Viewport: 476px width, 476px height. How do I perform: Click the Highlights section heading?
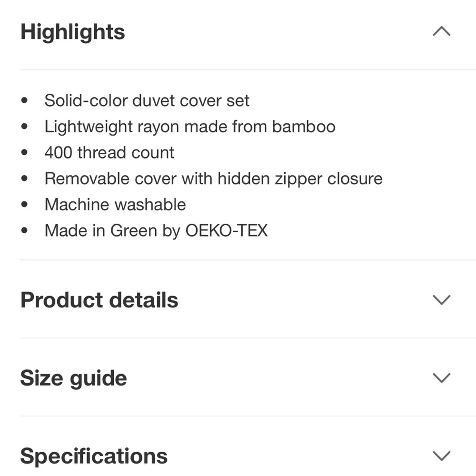[x=72, y=32]
